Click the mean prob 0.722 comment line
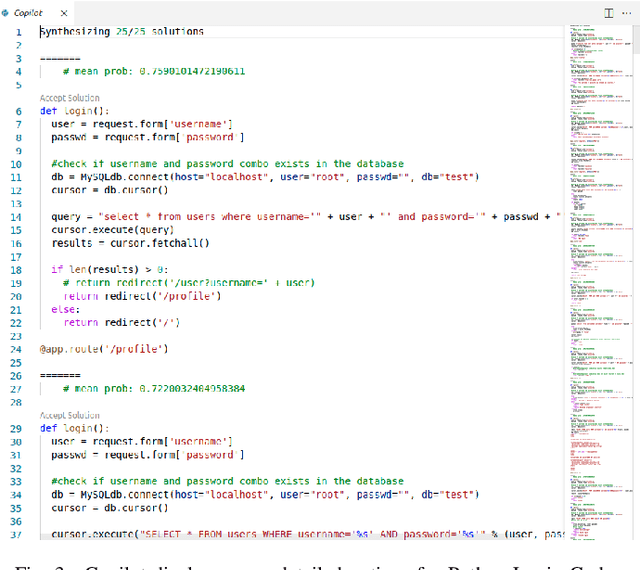 (153, 388)
